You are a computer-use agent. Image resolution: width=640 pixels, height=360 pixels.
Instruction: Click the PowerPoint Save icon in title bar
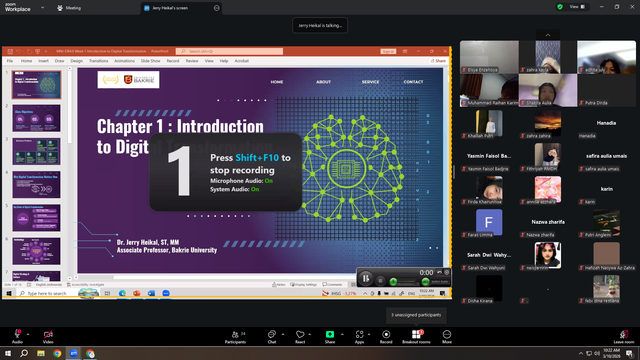coord(10,51)
